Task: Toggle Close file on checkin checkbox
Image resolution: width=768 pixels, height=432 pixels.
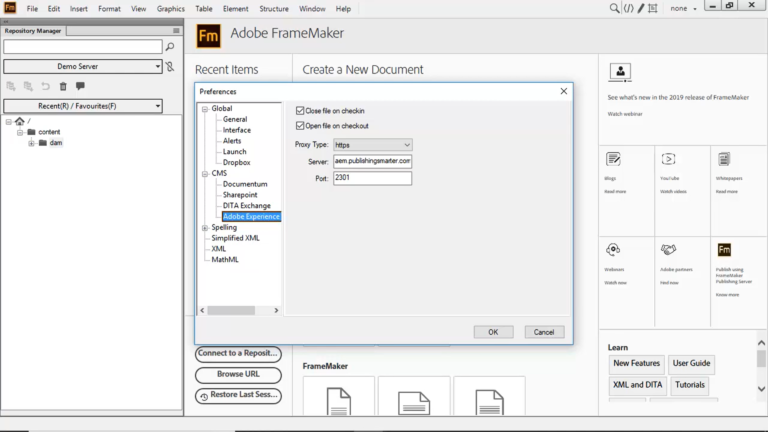Action: click(300, 111)
